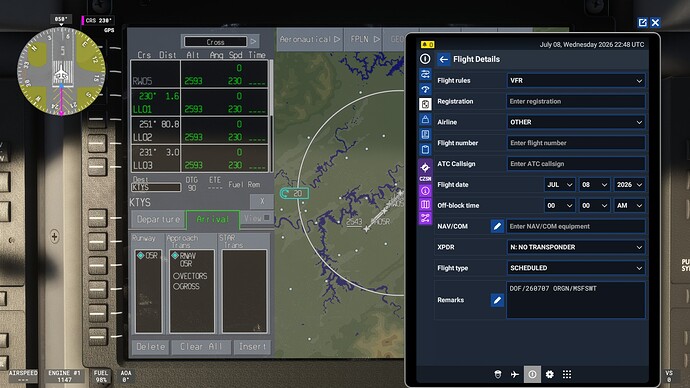Click the ATC Callsign input field
Viewport: 690px width, 388px height.
[x=576, y=164]
